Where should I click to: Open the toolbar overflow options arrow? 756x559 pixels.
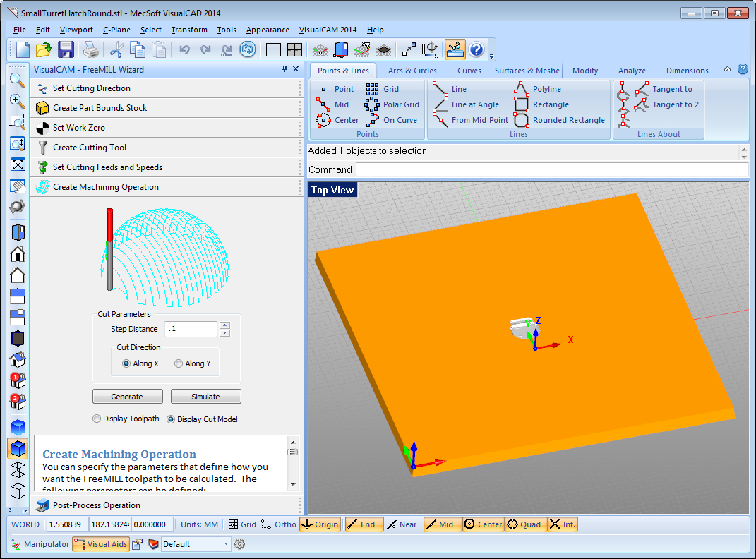tap(492, 56)
